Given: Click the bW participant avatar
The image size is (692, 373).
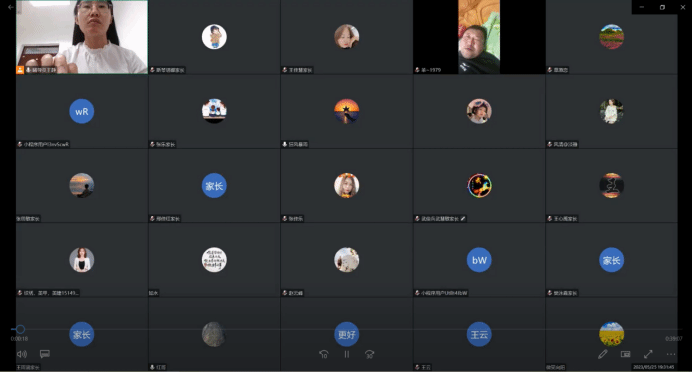Looking at the screenshot, I should [x=479, y=260].
